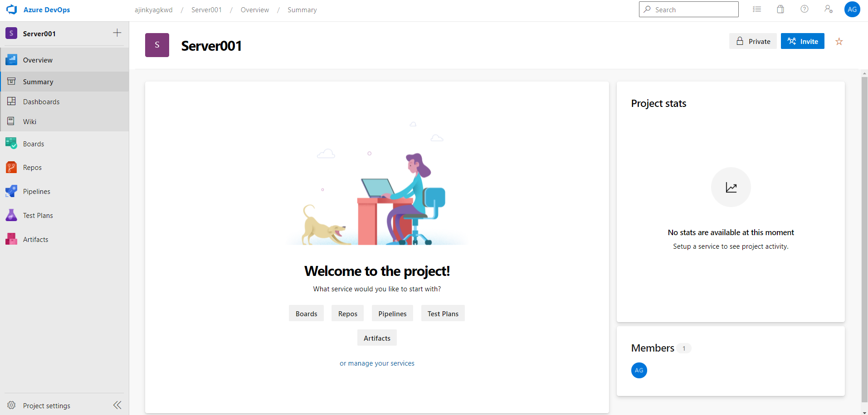Follow the 'or manage your services' link
Image resolution: width=868 pixels, height=415 pixels.
377,363
